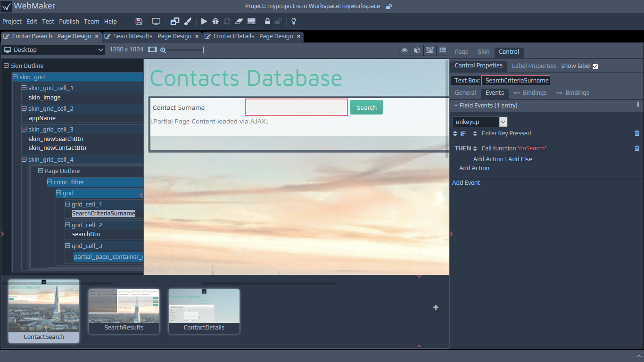Toggle checkbox above ContactSearch thumbnail
The image size is (644, 362).
tap(44, 282)
